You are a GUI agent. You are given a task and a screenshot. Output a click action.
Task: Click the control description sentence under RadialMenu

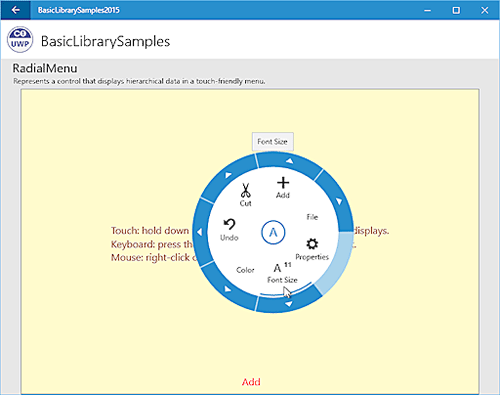[139, 81]
